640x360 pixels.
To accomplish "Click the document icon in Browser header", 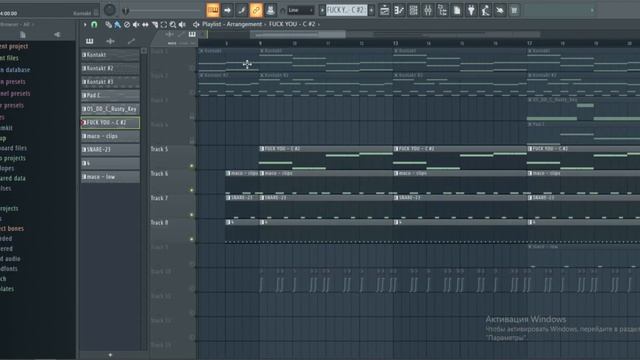I will (x=23, y=35).
